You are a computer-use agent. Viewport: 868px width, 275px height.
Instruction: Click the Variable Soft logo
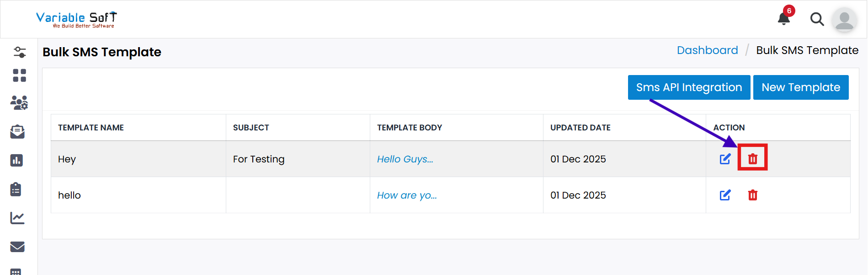tap(77, 20)
